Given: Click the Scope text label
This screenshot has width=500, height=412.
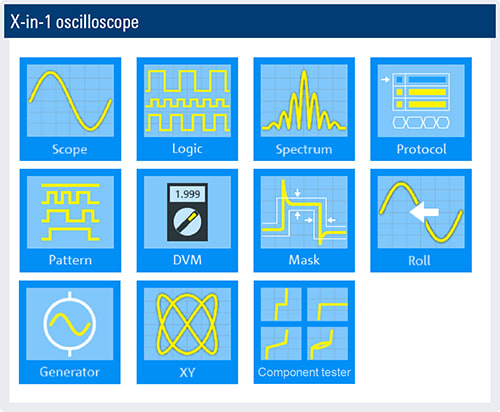Looking at the screenshot, I should (70, 149).
